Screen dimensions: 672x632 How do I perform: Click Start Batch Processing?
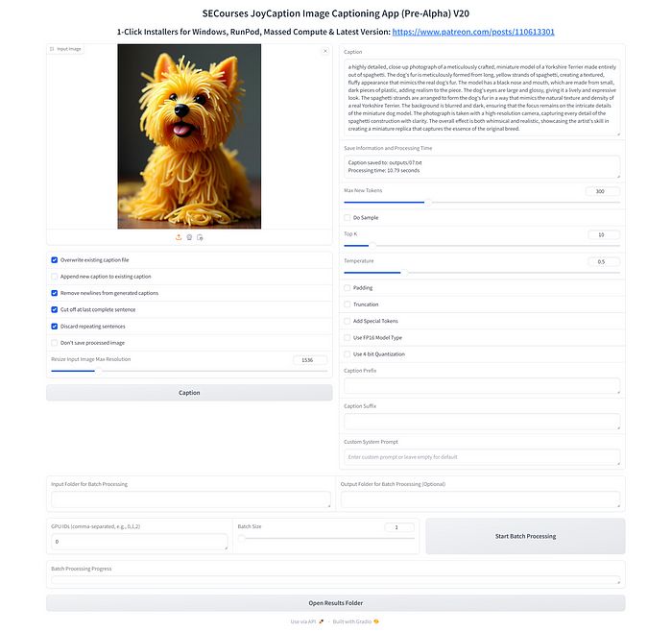tap(525, 536)
